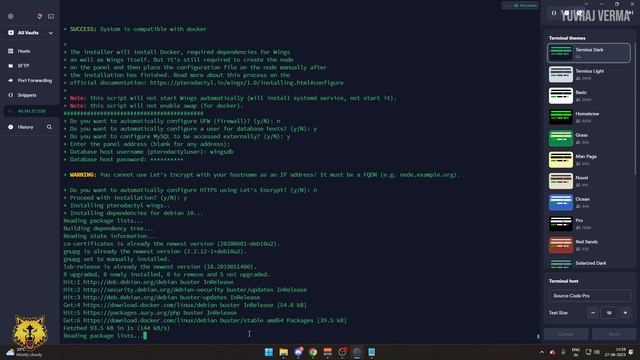The width and height of the screenshot is (640, 360).
Task: Open Google Chrome from the taskbar
Action: 313,352
